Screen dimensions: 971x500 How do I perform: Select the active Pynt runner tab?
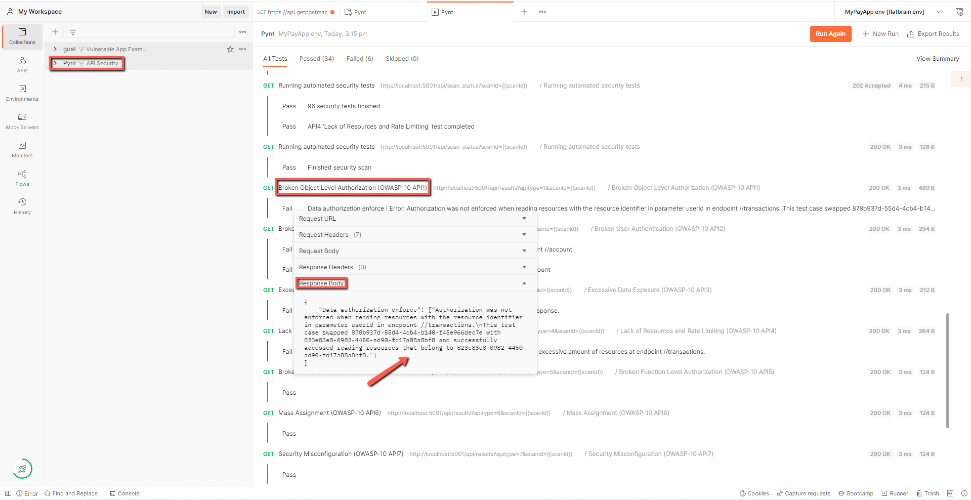pyautogui.click(x=470, y=12)
